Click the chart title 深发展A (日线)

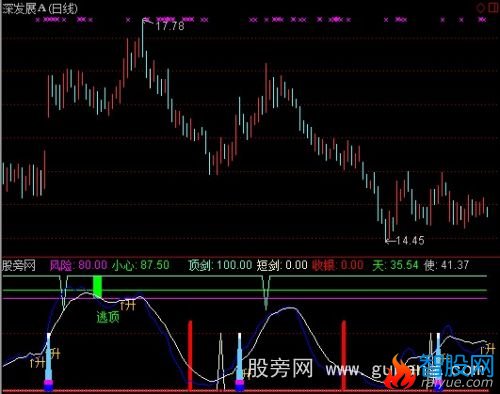coord(40,8)
